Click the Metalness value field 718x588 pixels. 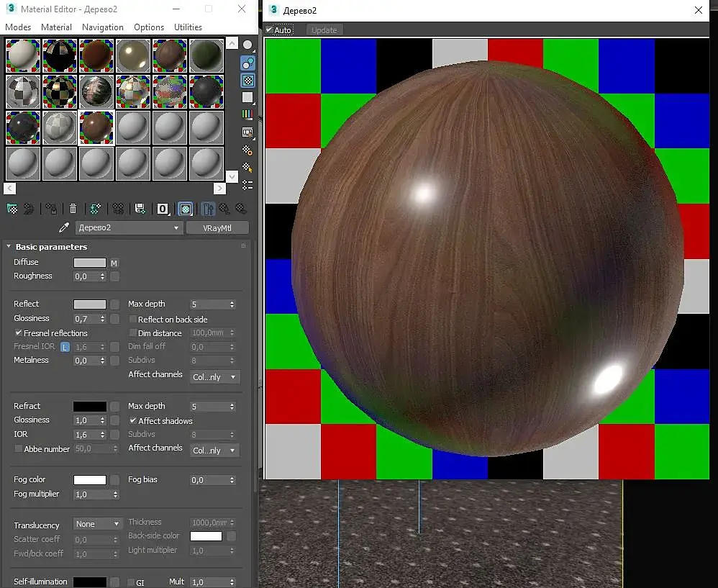[86, 361]
